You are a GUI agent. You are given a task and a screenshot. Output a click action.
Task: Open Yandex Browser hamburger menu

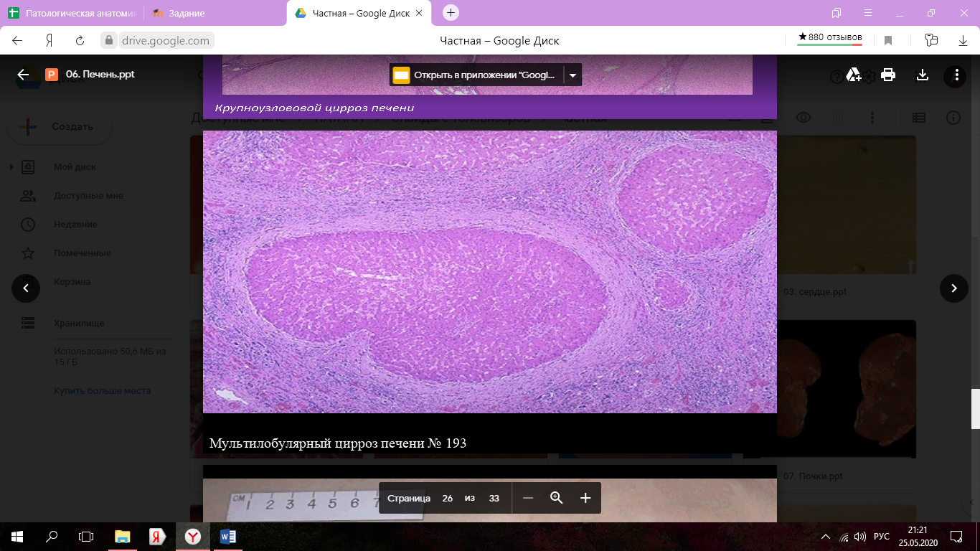coord(868,13)
